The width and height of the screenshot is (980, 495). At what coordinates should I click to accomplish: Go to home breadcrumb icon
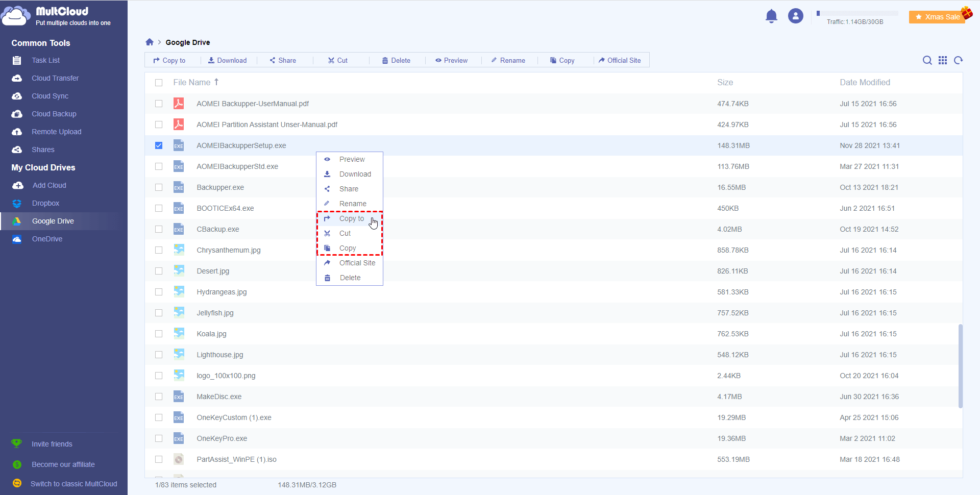150,42
